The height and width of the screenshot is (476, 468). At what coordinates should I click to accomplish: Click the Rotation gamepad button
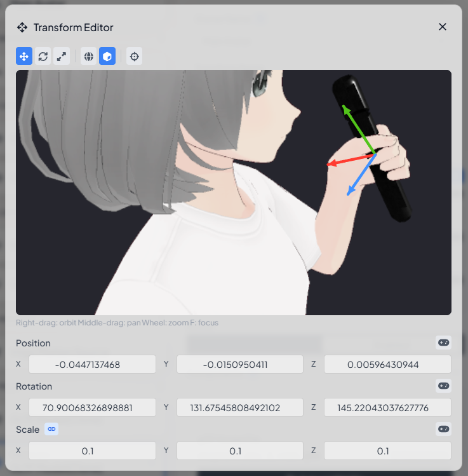(x=443, y=386)
